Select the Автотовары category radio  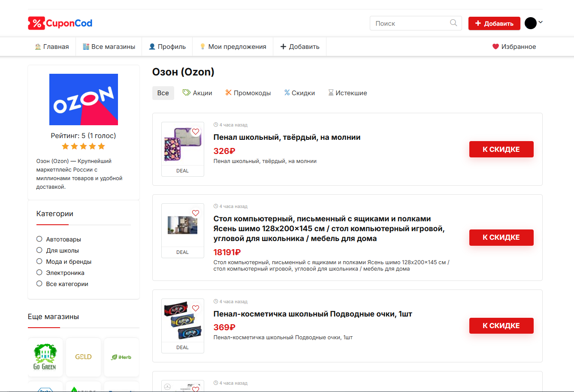tap(39, 239)
